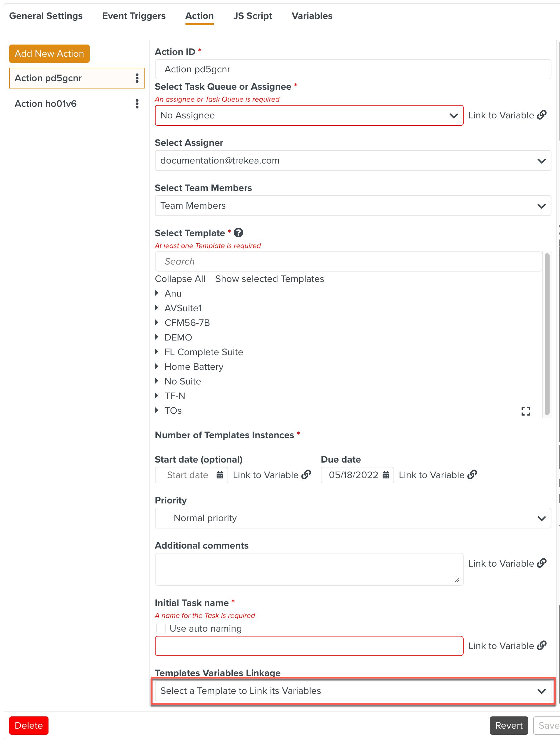Click the template list fullscreen icon
This screenshot has width=560, height=739.
coord(526,411)
